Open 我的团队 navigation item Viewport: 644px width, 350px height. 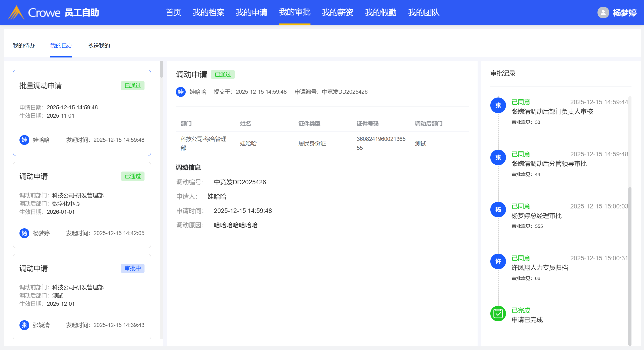[423, 12]
